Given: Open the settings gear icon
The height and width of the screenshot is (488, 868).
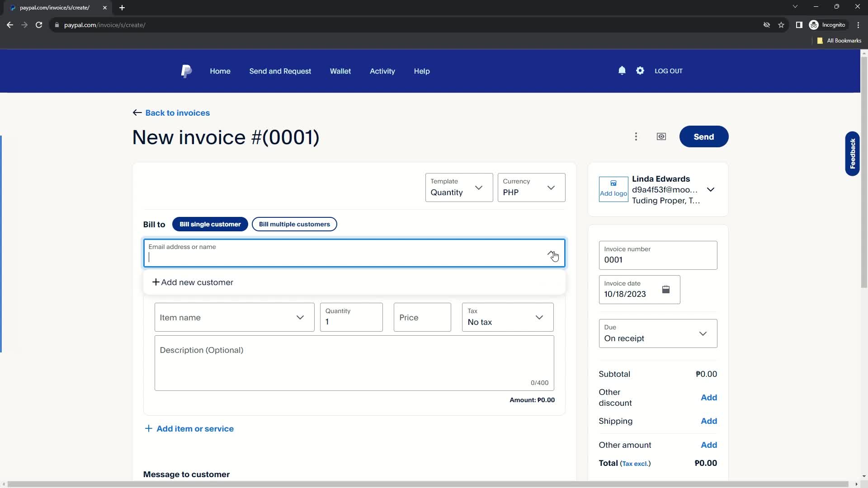Looking at the screenshot, I should (x=640, y=70).
